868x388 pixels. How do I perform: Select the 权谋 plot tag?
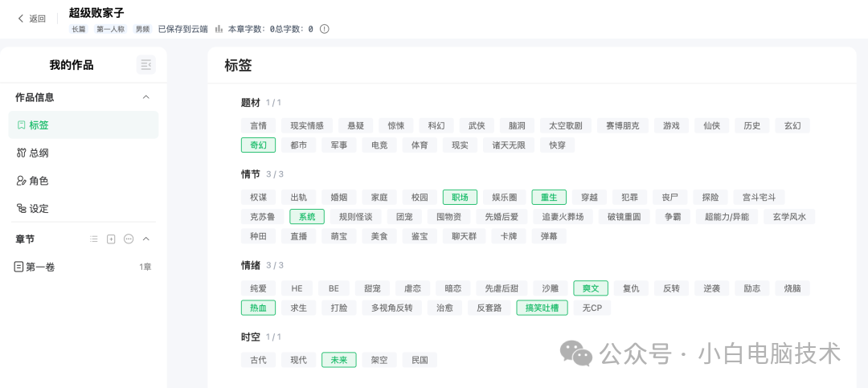[x=259, y=197]
